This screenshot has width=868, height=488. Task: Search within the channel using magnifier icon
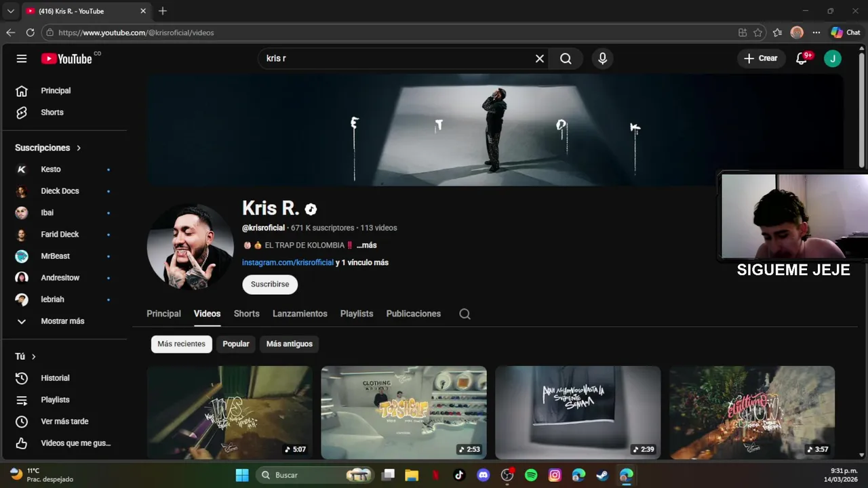point(465,314)
